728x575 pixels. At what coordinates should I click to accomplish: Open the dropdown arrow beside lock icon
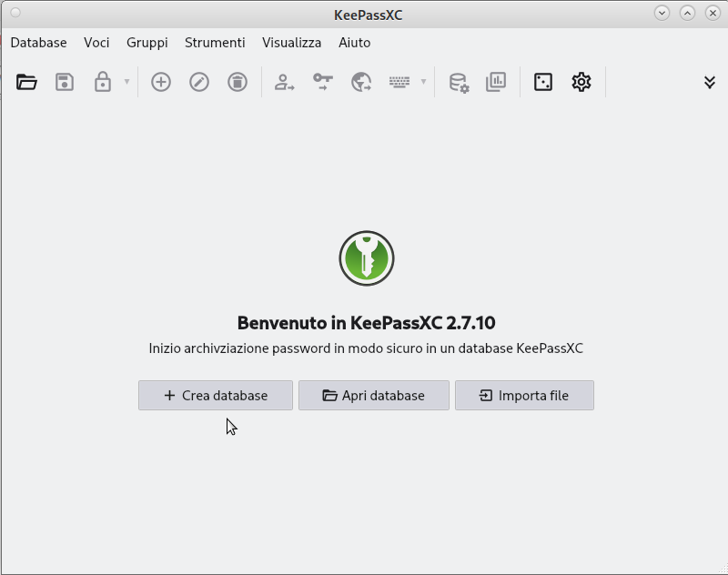(x=126, y=82)
